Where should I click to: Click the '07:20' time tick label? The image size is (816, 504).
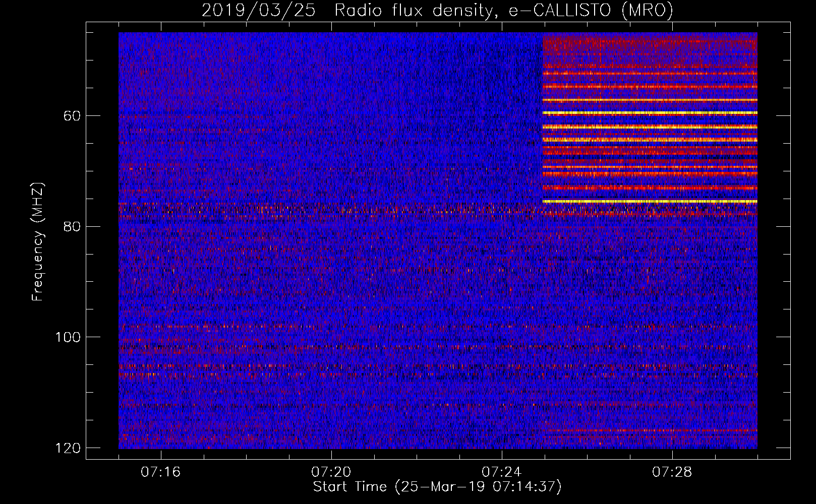[x=331, y=472]
